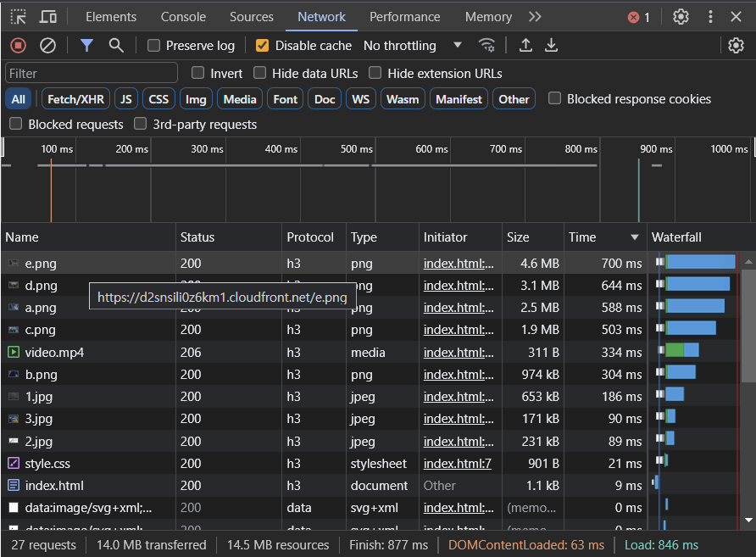This screenshot has width=756, height=557.
Task: Click the clear network log icon
Action: (x=48, y=46)
